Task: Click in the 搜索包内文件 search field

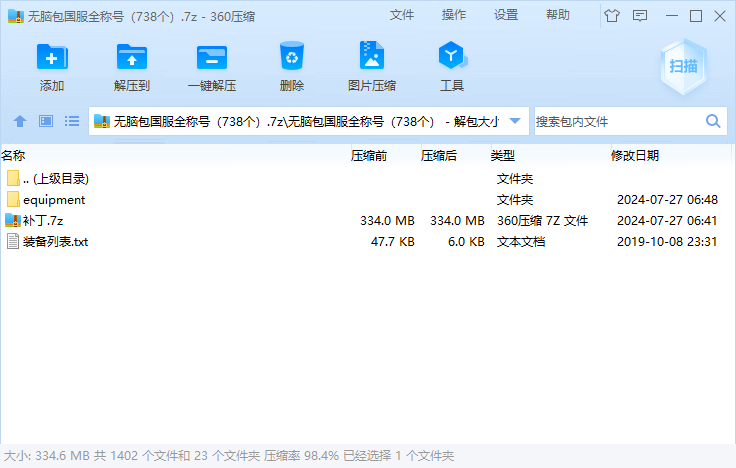Action: tap(615, 121)
